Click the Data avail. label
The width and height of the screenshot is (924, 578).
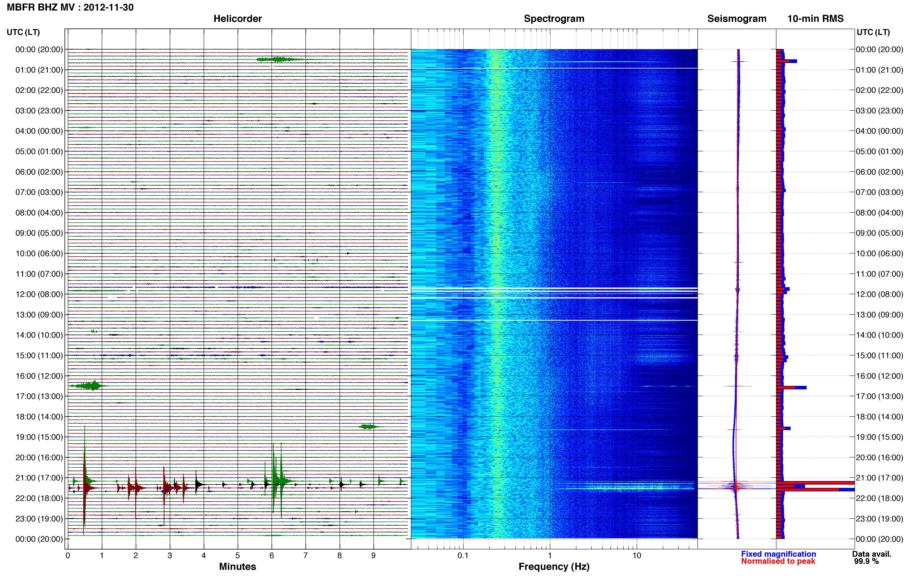872,554
